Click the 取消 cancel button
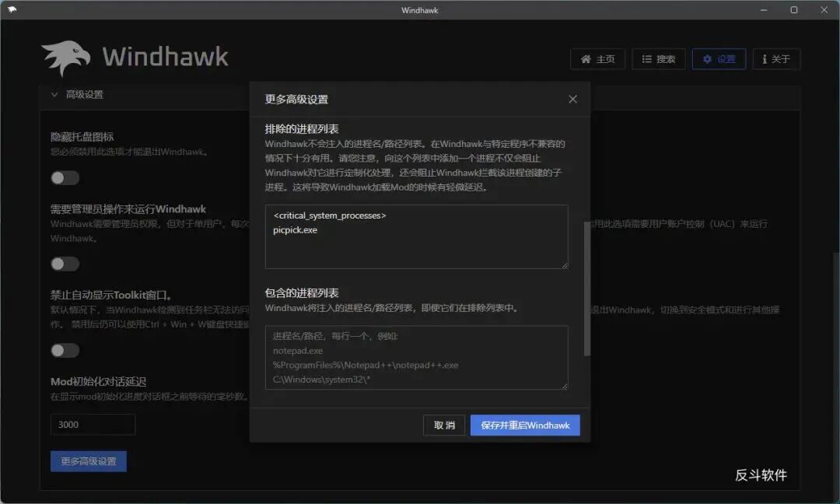840x504 pixels. point(444,425)
